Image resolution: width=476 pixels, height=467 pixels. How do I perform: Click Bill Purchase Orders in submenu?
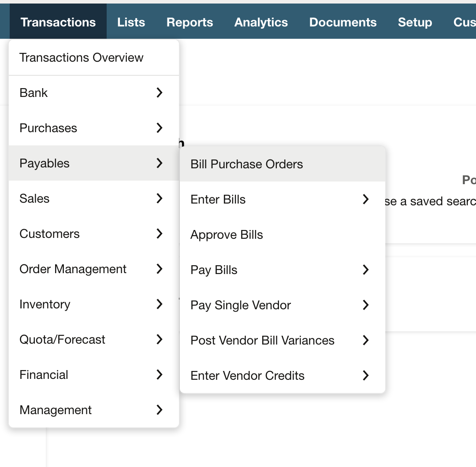283,164
